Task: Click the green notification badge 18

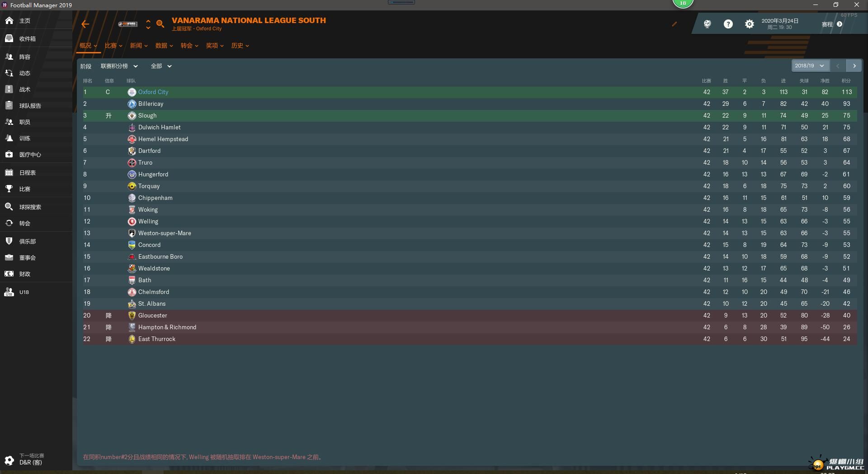Action: 683,3
